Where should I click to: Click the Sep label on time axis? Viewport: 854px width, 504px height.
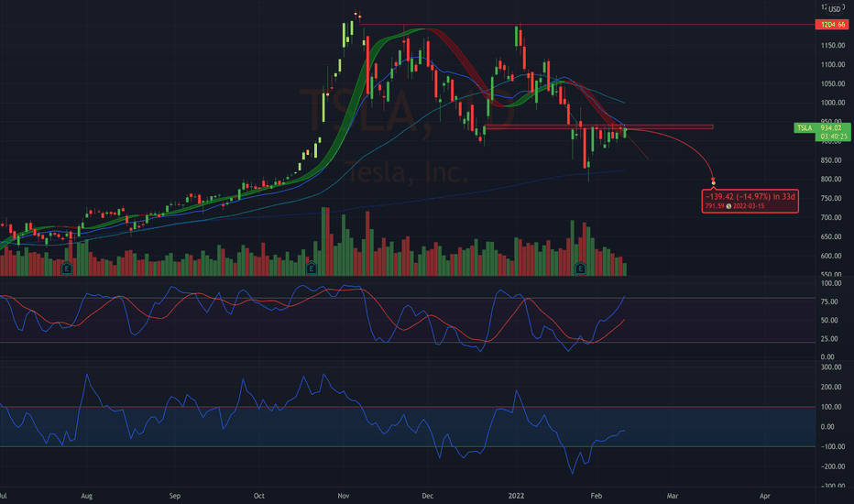[175, 496]
